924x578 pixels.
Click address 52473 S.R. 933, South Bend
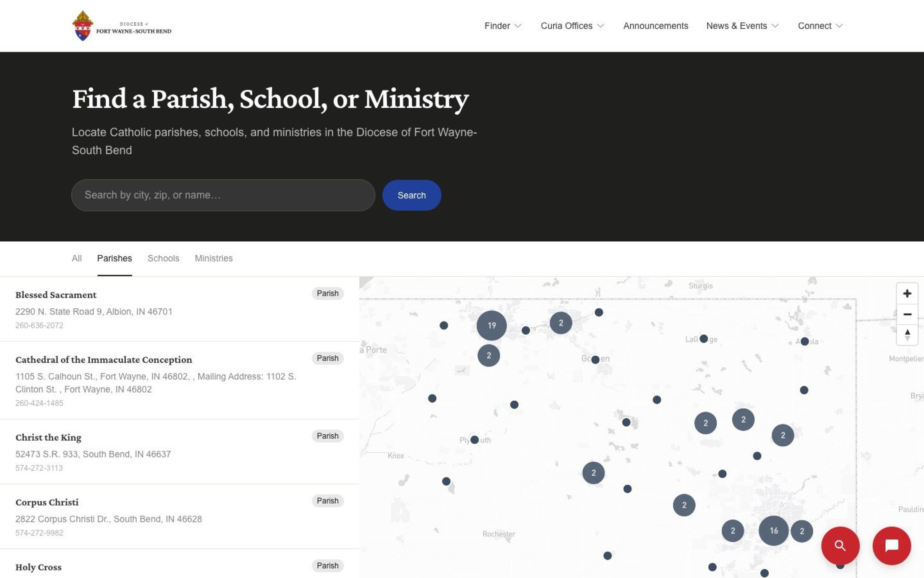point(93,454)
